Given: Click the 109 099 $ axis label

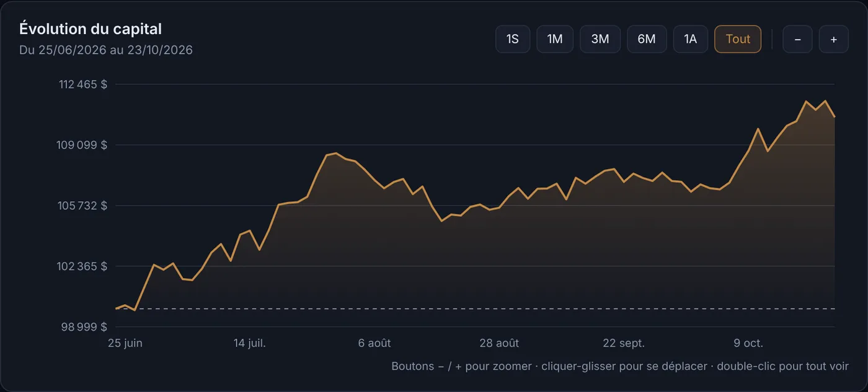Looking at the screenshot, I should click(82, 145).
